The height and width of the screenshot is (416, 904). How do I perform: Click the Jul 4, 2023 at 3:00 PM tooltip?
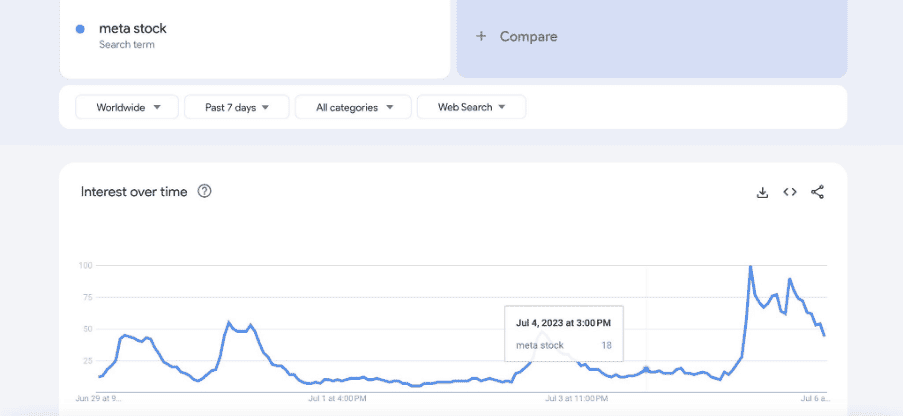pyautogui.click(x=563, y=334)
